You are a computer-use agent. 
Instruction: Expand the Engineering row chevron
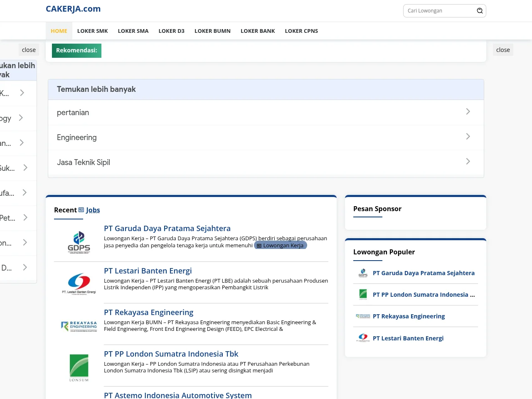tap(468, 136)
